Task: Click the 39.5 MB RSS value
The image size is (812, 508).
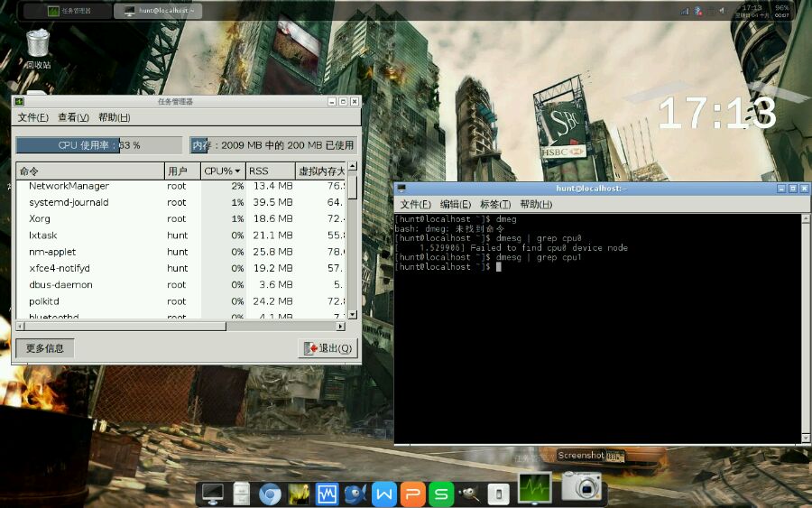Action: 272,202
